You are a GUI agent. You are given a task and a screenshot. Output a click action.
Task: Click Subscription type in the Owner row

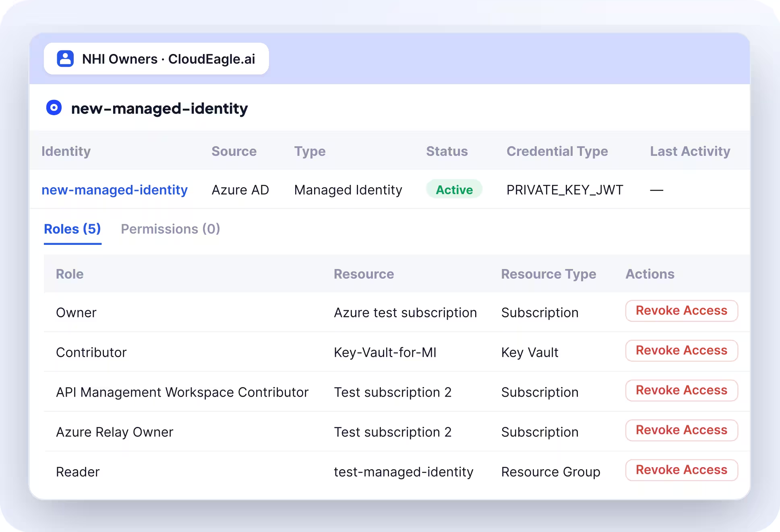[540, 313]
